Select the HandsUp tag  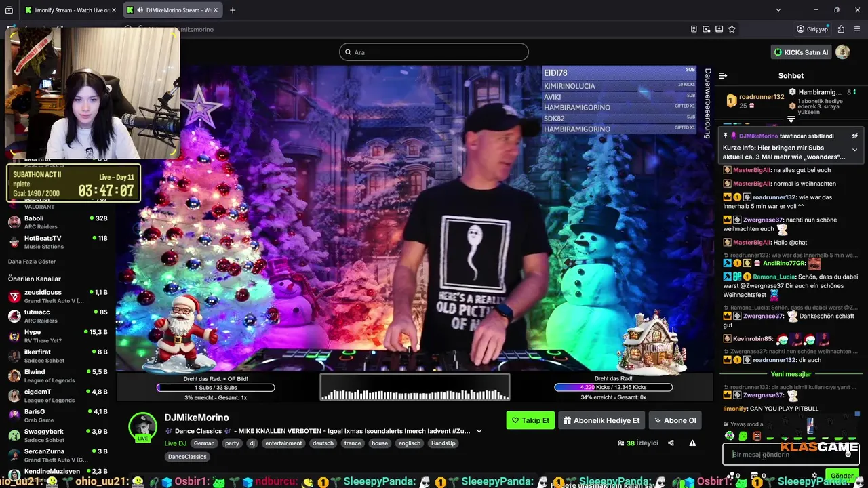click(x=443, y=443)
